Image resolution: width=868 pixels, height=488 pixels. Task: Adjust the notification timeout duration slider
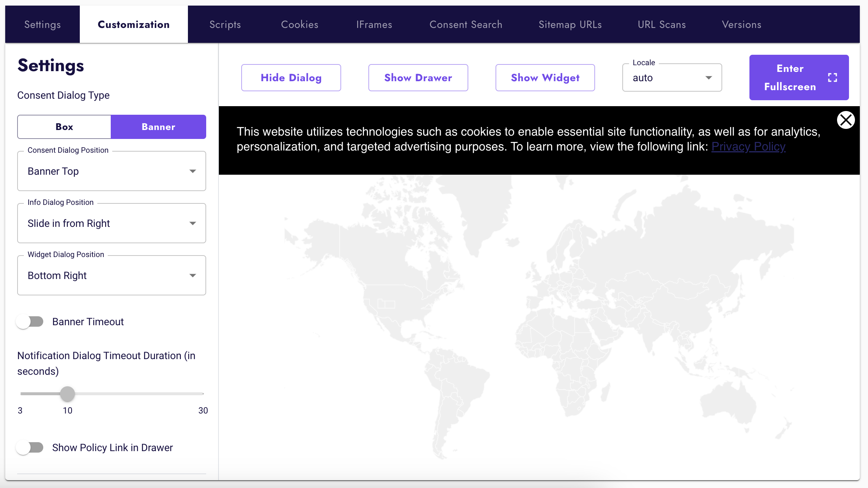(x=67, y=393)
